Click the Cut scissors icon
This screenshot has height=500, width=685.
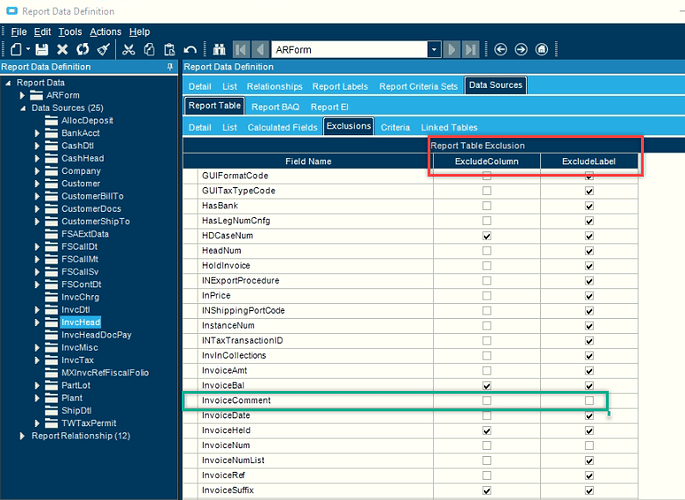pos(129,49)
